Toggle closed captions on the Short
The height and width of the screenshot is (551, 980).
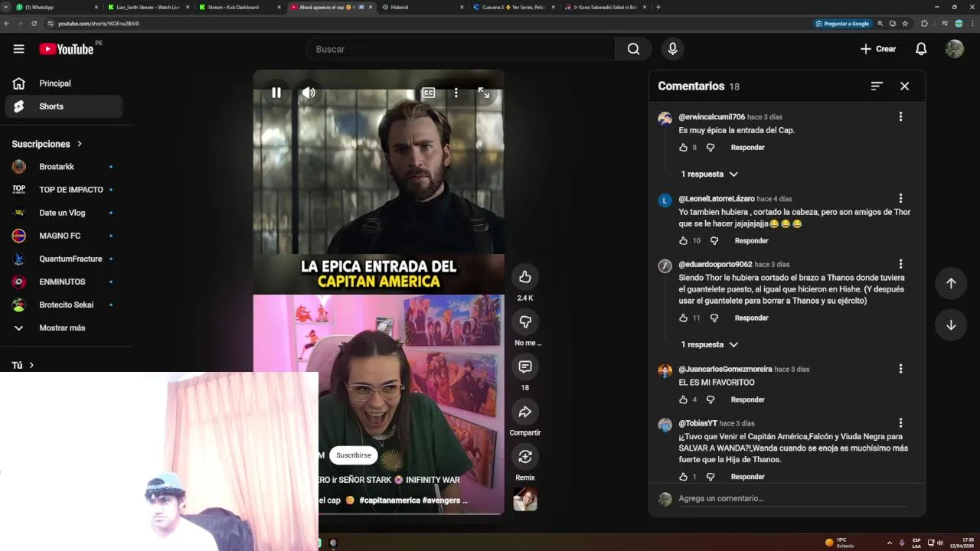(428, 93)
